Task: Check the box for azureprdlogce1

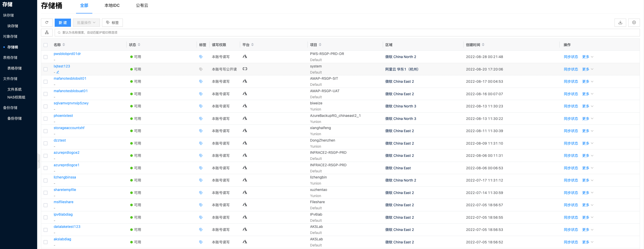Action: pos(46,168)
